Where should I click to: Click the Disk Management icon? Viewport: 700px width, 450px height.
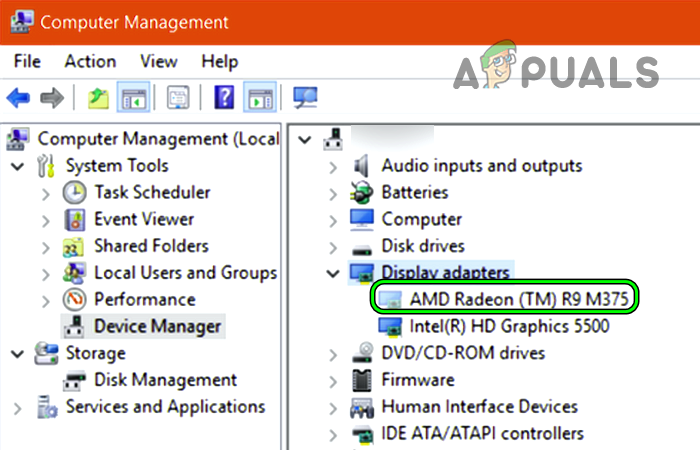[74, 381]
